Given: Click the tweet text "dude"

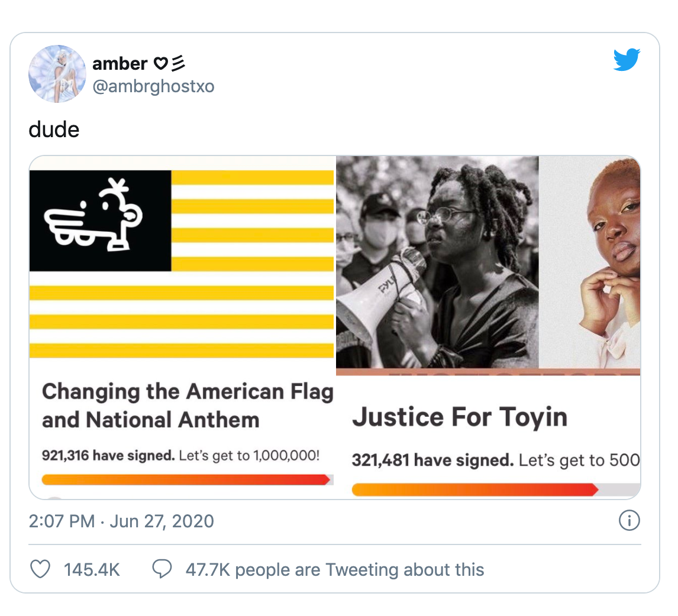Looking at the screenshot, I should (54, 129).
